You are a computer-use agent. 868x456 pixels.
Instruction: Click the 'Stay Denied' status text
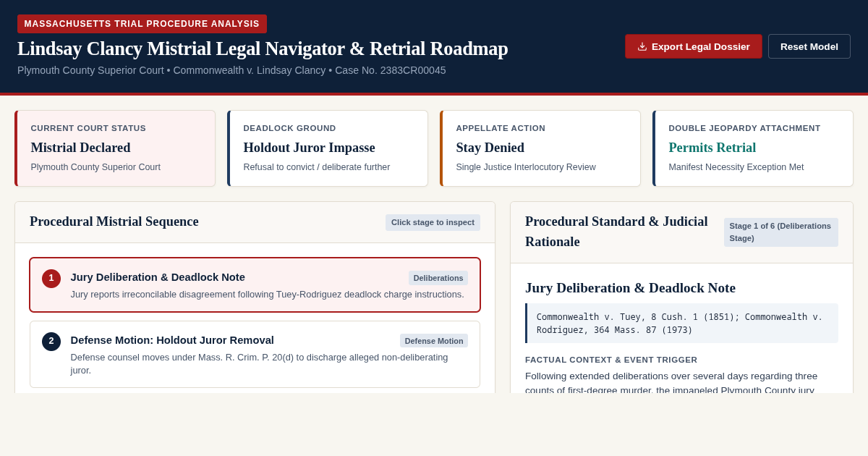point(490,148)
